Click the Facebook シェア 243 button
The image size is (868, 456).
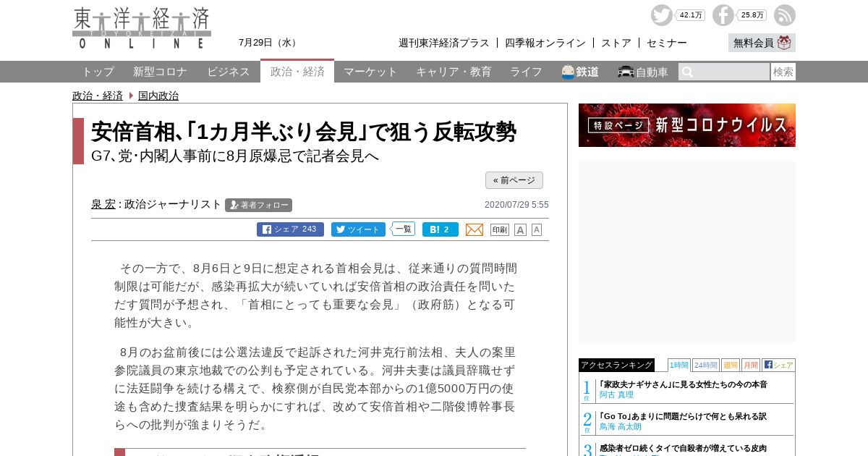[x=290, y=229]
